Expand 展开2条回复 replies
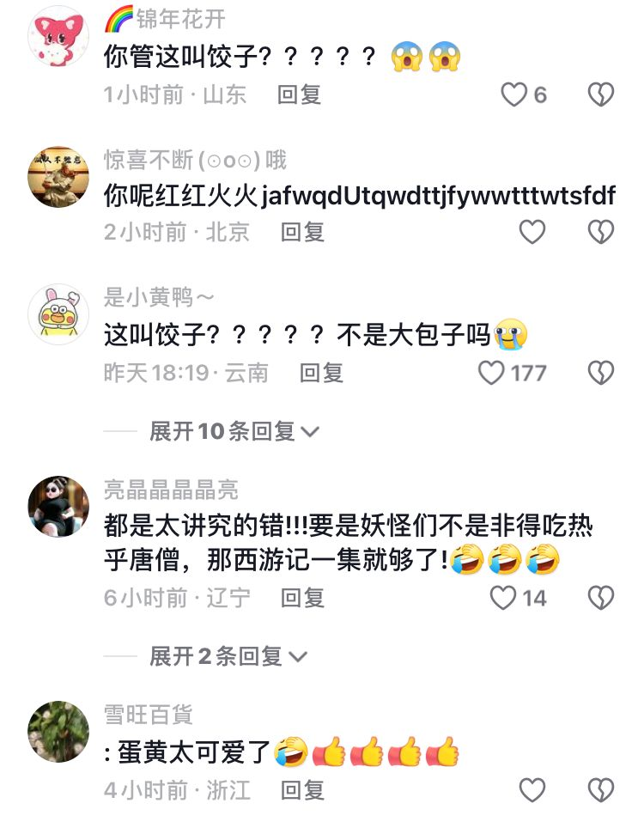 point(228,656)
